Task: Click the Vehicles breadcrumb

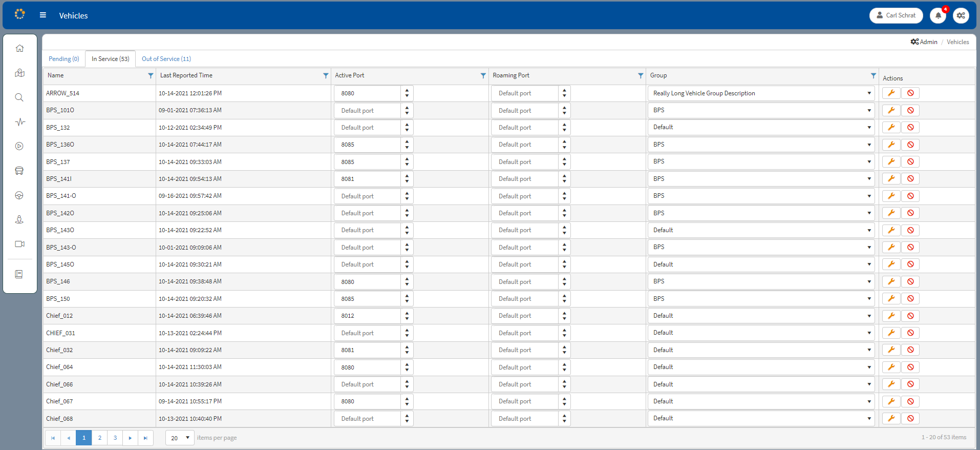Action: (957, 42)
